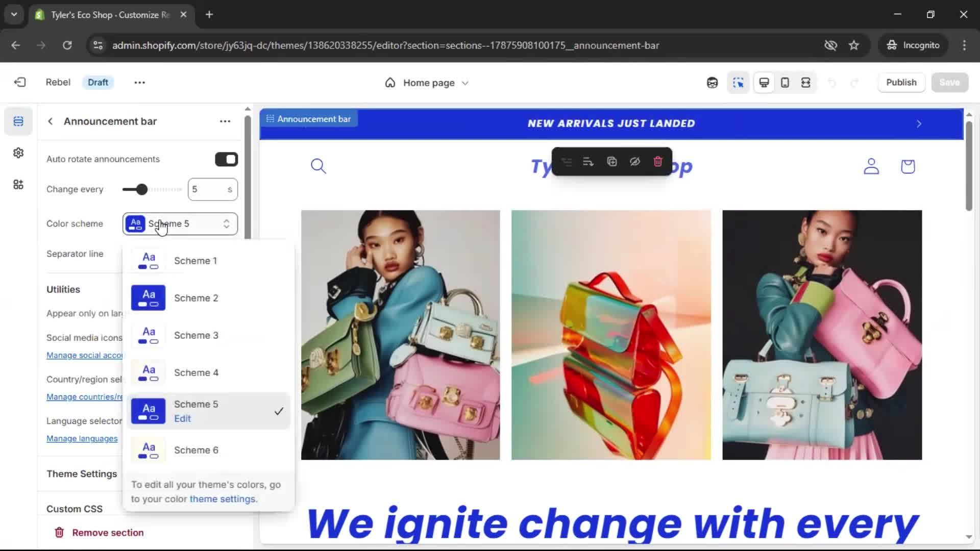Screen dimensions: 980x551
Task: Hide section using crossed-eye icon
Action: pos(634,162)
